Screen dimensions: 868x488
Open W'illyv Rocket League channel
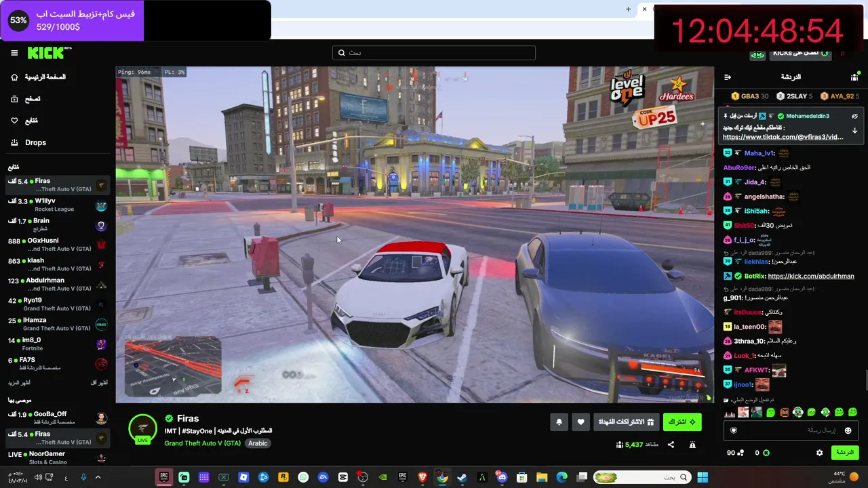tap(58, 205)
